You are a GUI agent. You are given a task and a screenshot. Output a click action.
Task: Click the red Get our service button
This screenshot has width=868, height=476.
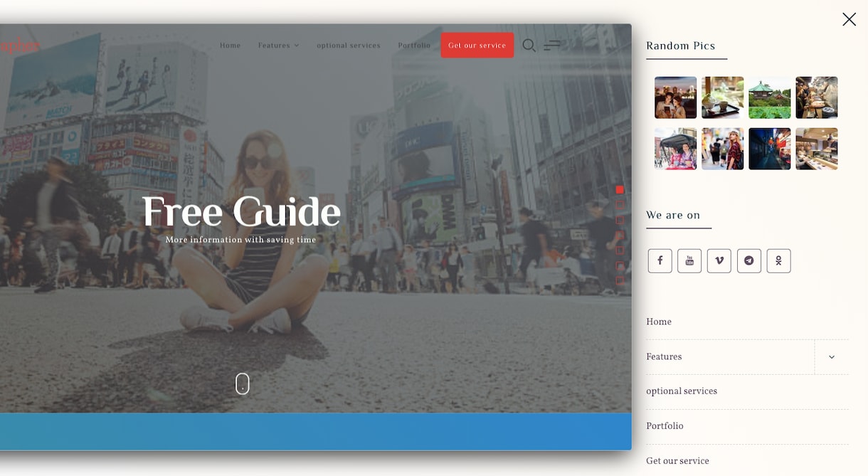point(477,46)
